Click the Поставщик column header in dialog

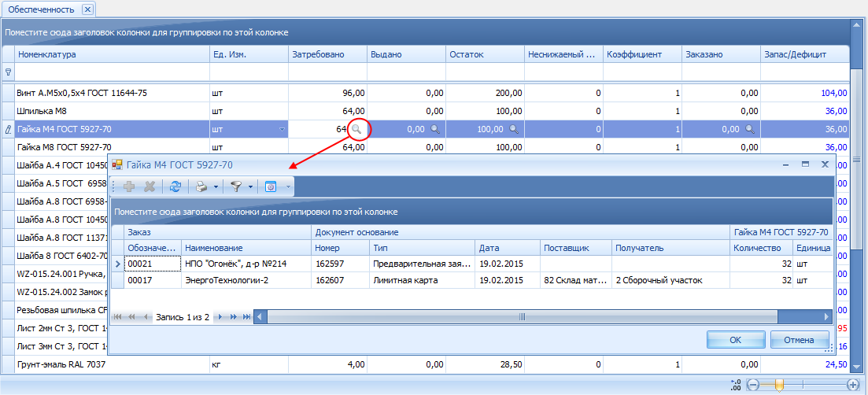(x=576, y=248)
